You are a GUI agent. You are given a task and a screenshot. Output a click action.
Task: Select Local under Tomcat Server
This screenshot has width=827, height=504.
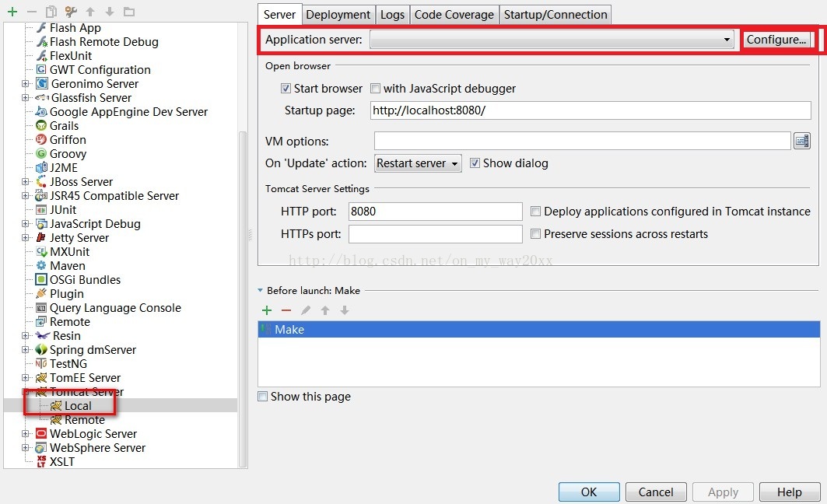[x=78, y=406]
